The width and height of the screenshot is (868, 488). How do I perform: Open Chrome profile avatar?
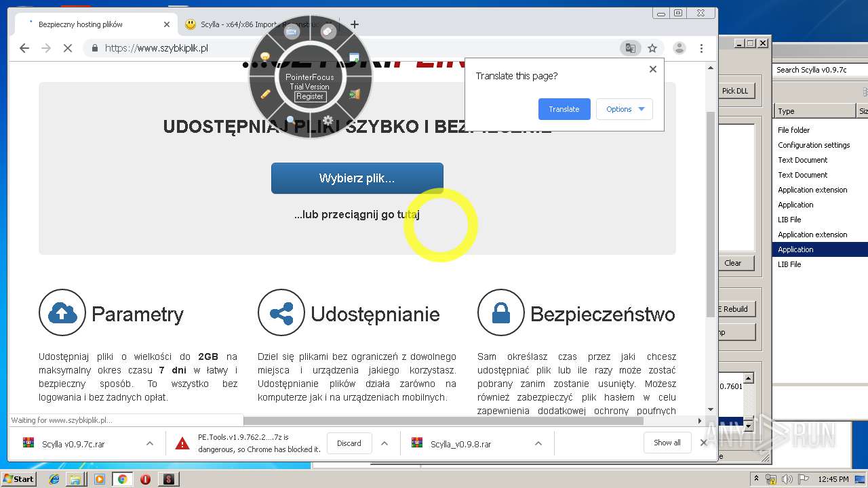point(679,48)
